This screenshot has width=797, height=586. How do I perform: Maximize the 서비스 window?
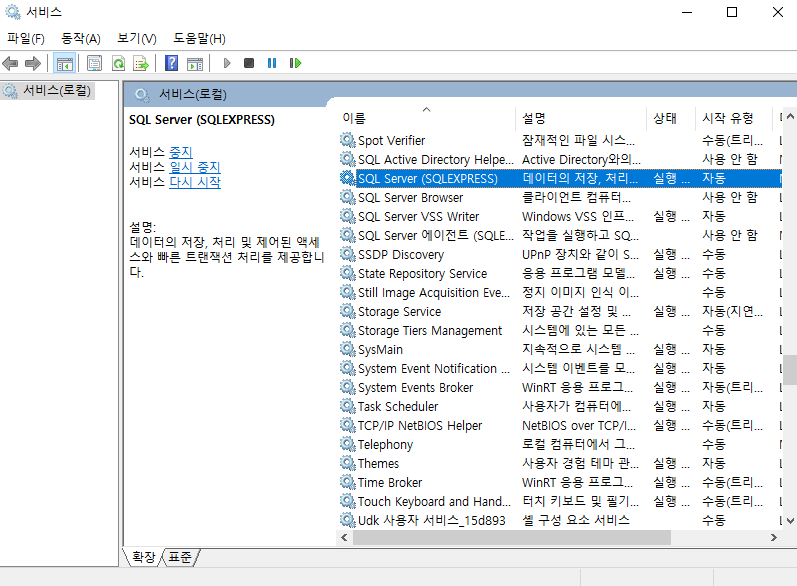pyautogui.click(x=732, y=12)
